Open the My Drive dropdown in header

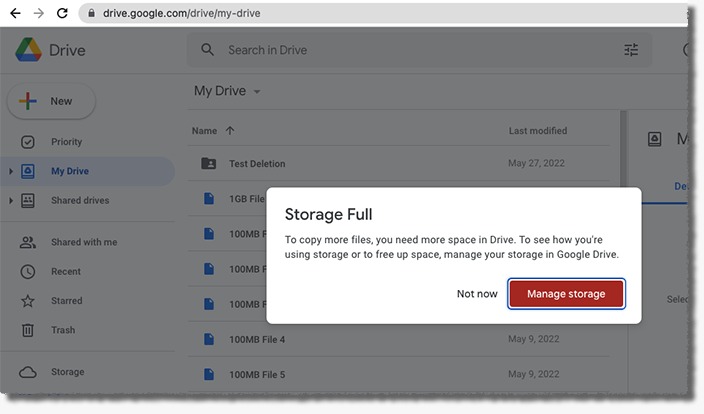click(257, 92)
